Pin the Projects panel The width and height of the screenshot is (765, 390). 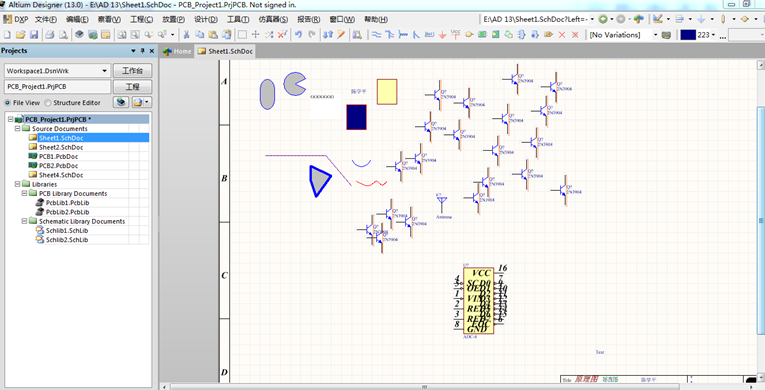coord(142,51)
